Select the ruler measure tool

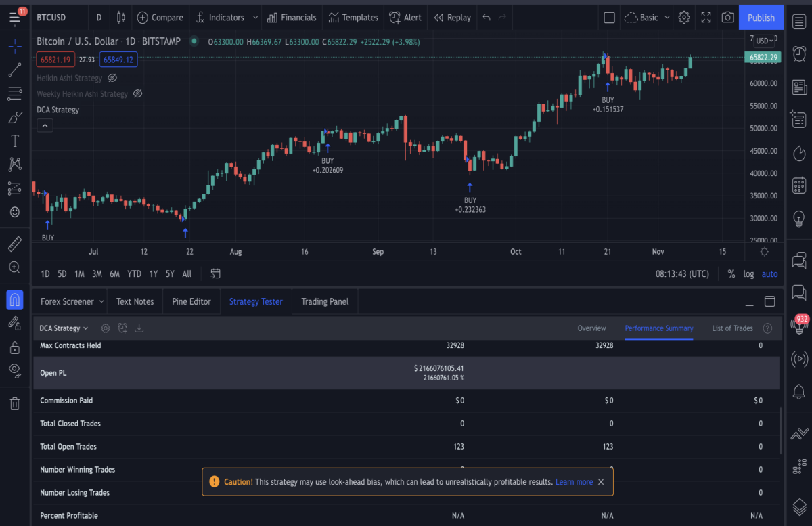pyautogui.click(x=14, y=243)
